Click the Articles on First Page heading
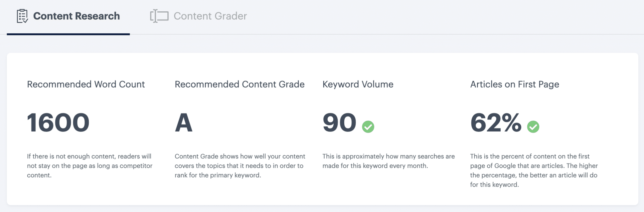 tap(514, 84)
